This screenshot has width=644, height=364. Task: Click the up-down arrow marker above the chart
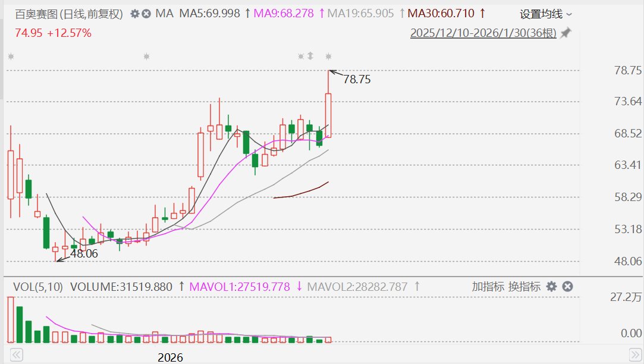[310, 56]
